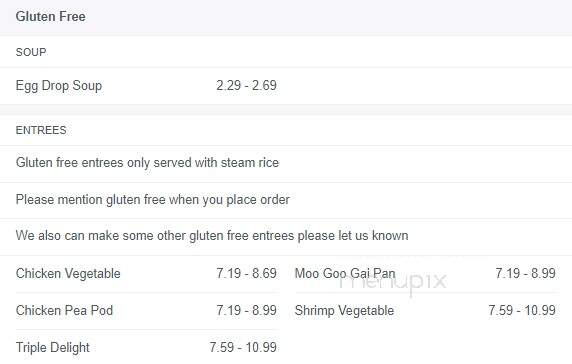Open the Shrimp Vegetable item
572x364 pixels.
[344, 311]
